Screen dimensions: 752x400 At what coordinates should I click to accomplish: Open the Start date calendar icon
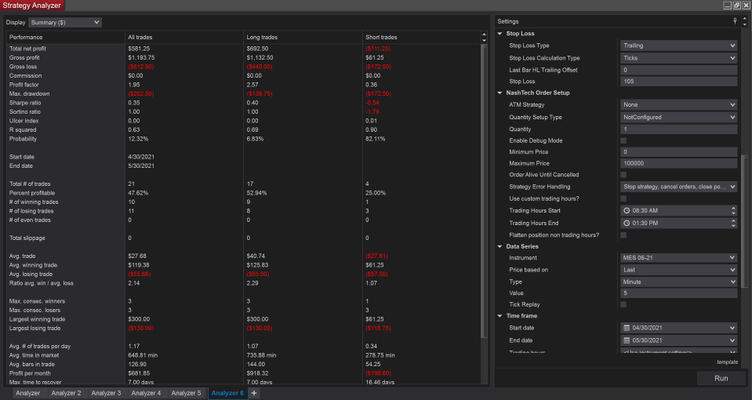pyautogui.click(x=626, y=327)
